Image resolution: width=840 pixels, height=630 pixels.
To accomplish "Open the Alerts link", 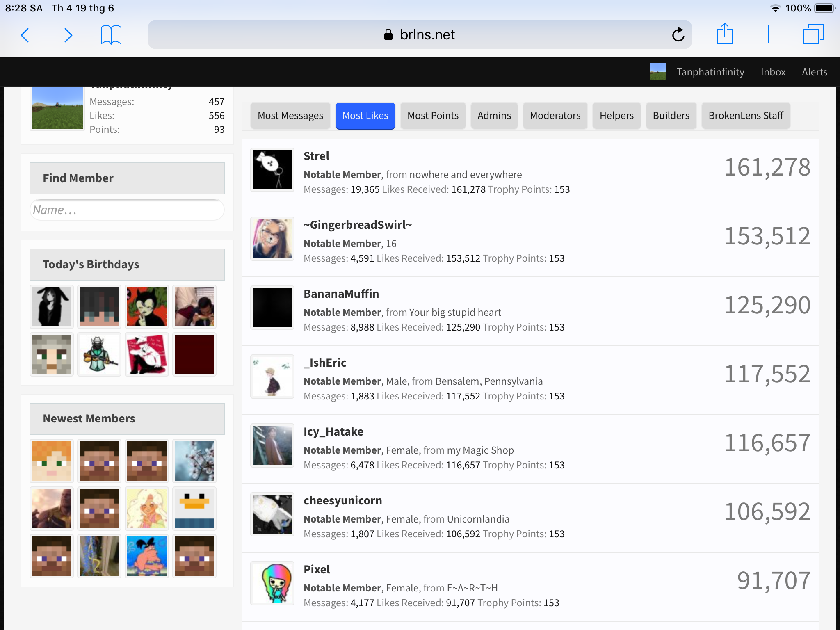I will [x=814, y=72].
